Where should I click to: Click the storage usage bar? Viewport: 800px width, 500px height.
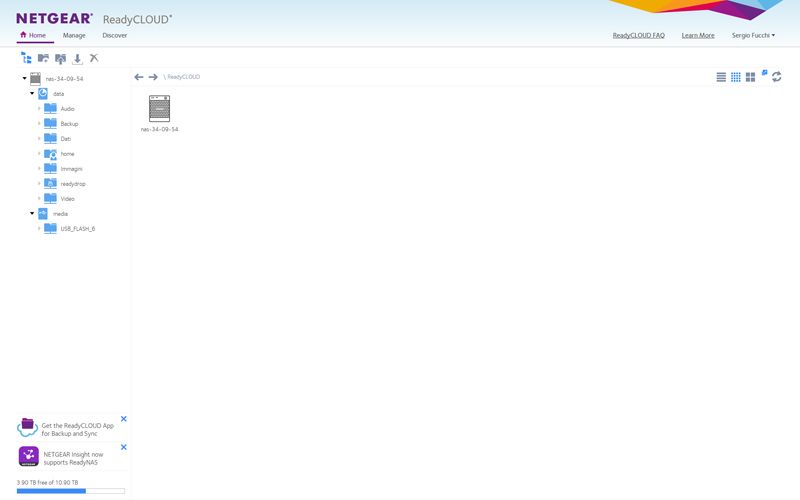(x=70, y=491)
